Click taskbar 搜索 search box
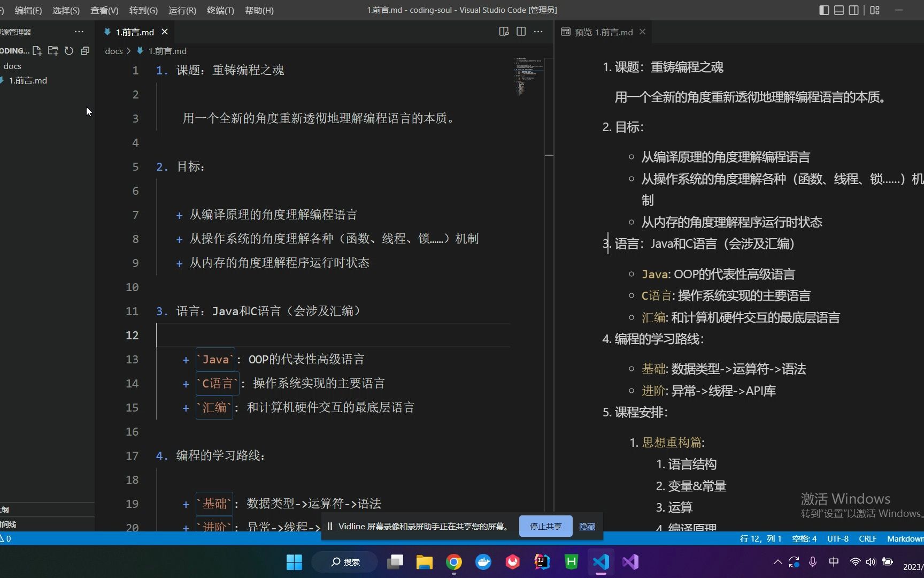The height and width of the screenshot is (578, 924). [345, 562]
